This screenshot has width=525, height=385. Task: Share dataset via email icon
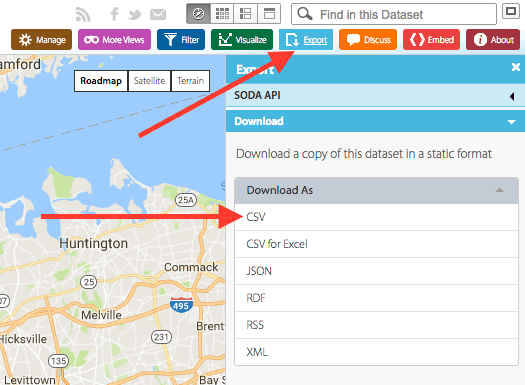158,14
